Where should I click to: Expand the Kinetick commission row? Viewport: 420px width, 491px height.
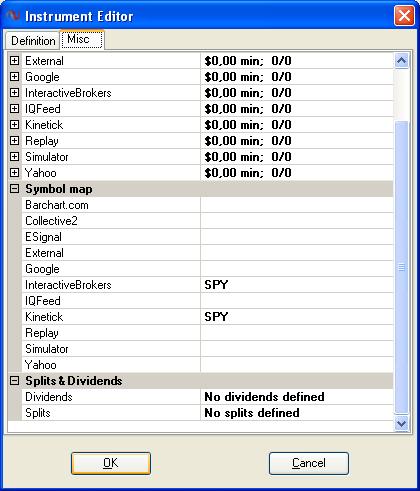coord(14,125)
